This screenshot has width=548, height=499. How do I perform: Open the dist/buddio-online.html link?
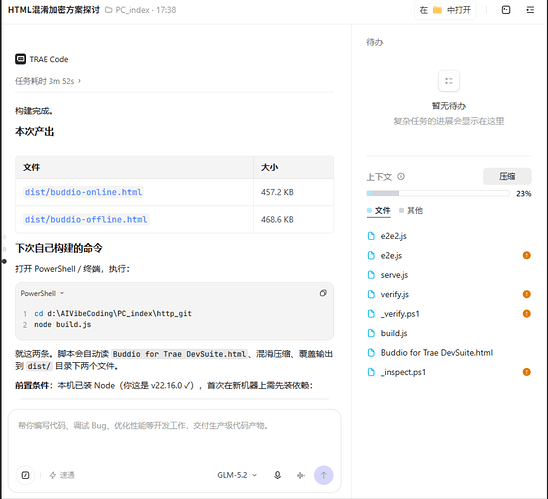click(x=83, y=192)
